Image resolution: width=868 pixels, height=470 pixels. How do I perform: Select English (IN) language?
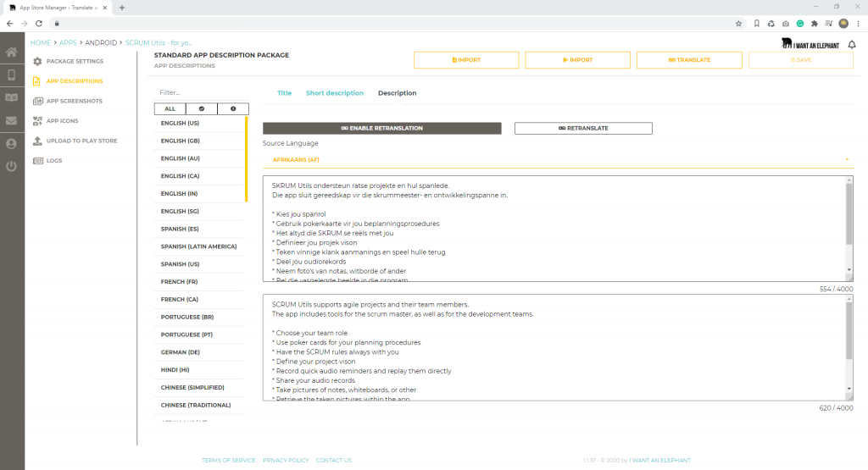(198, 194)
